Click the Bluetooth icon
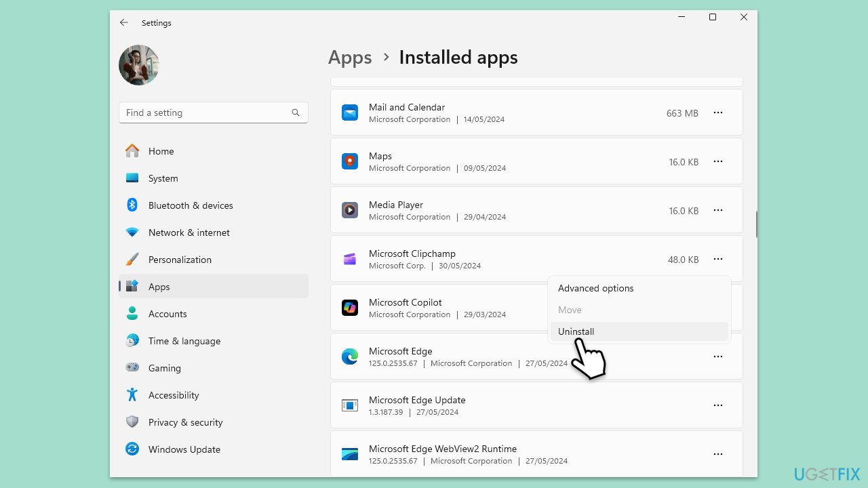The image size is (868, 488). (132, 205)
